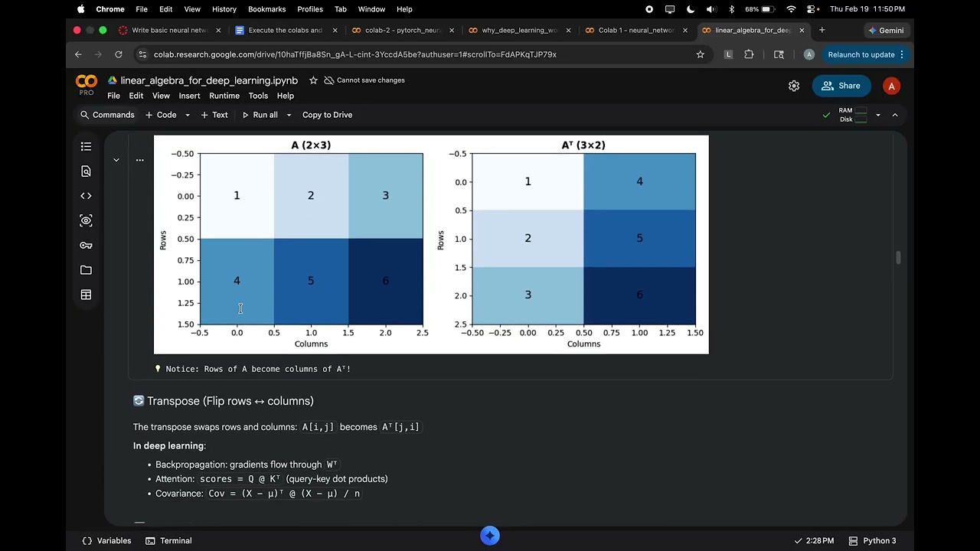Viewport: 980px width, 551px height.
Task: Open Colab Runtime menu
Action: [x=224, y=96]
